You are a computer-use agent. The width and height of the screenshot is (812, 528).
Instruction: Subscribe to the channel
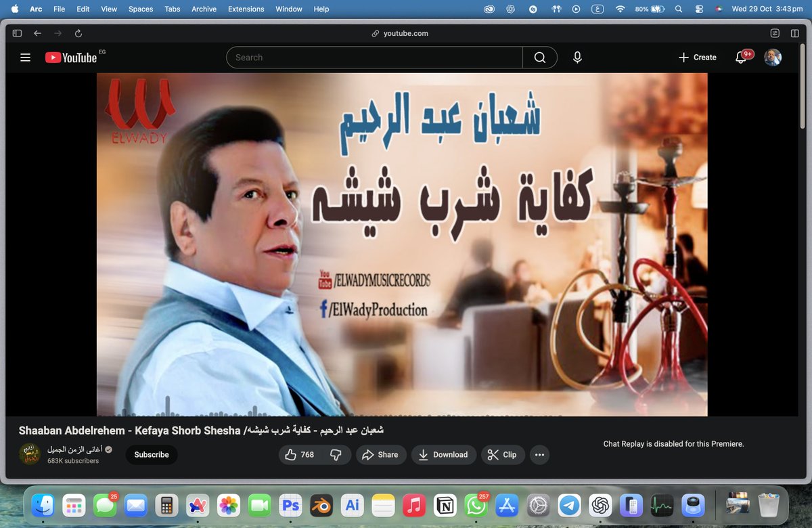[x=152, y=455]
